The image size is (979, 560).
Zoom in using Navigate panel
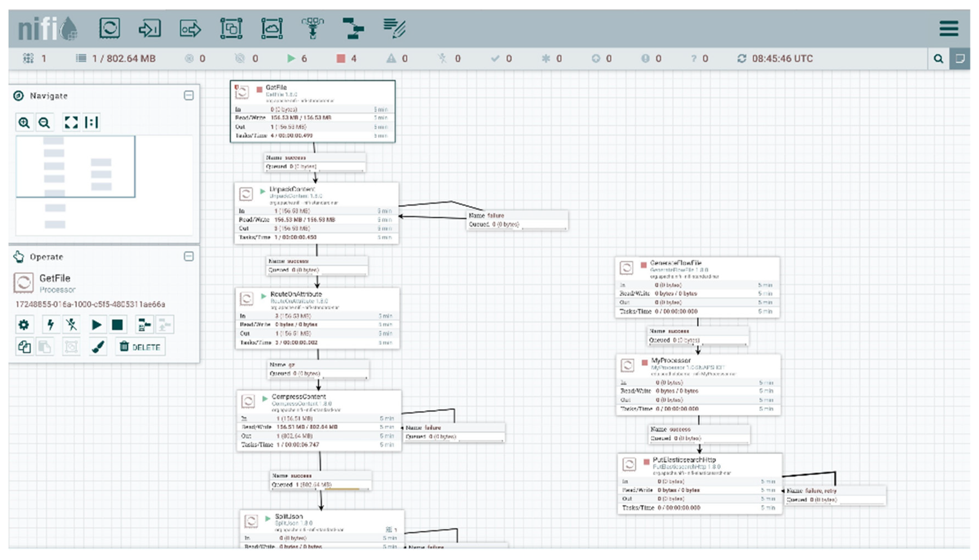click(24, 123)
